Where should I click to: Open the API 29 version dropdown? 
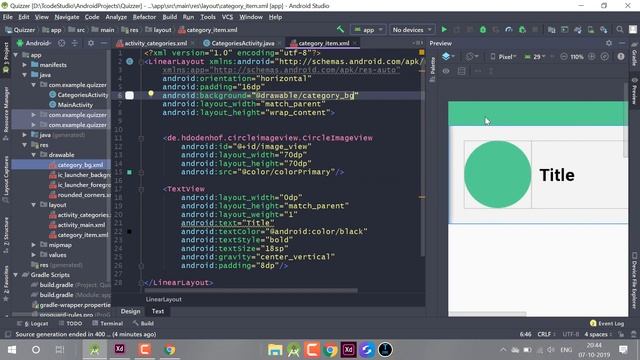535,57
